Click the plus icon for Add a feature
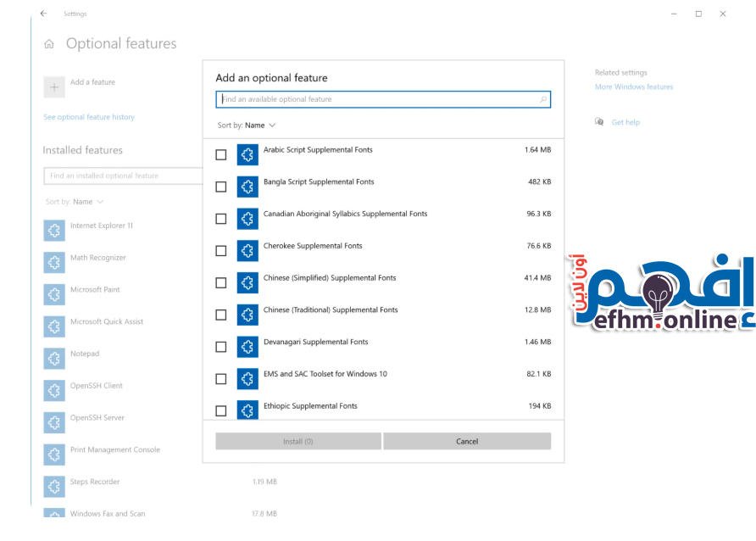The image size is (756, 541). 54,86
